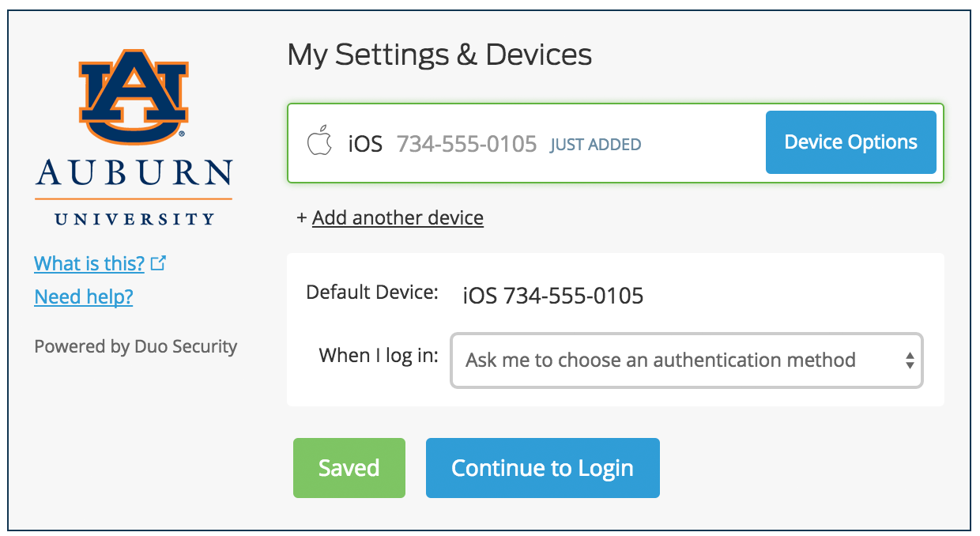Open the Device Options button
The width and height of the screenshot is (980, 536).
coord(851,142)
